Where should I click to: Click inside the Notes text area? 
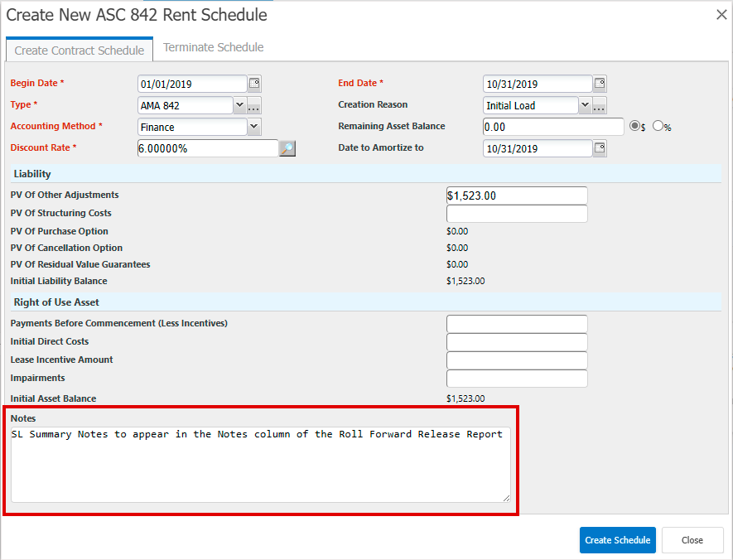tap(261, 465)
